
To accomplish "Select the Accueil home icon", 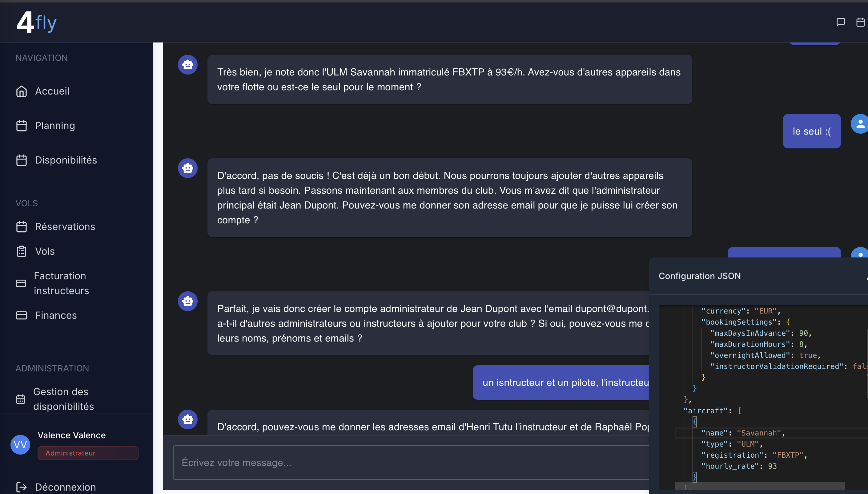I will pyautogui.click(x=21, y=91).
